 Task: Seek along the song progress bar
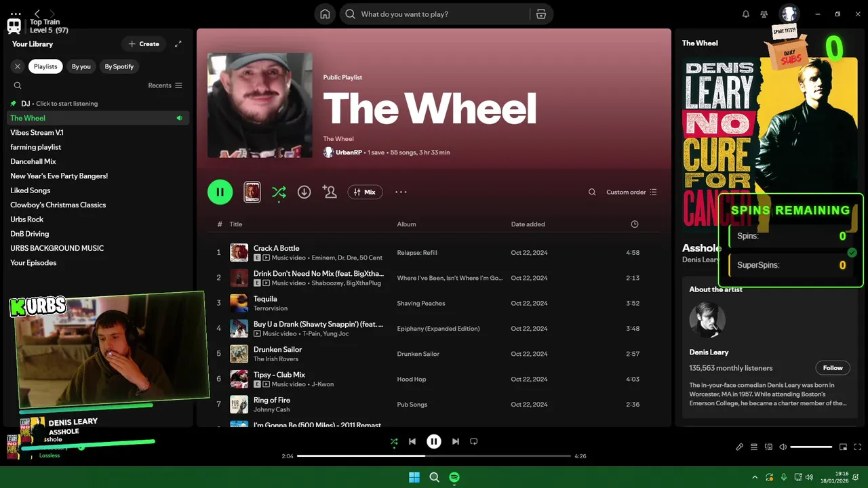coord(434,456)
